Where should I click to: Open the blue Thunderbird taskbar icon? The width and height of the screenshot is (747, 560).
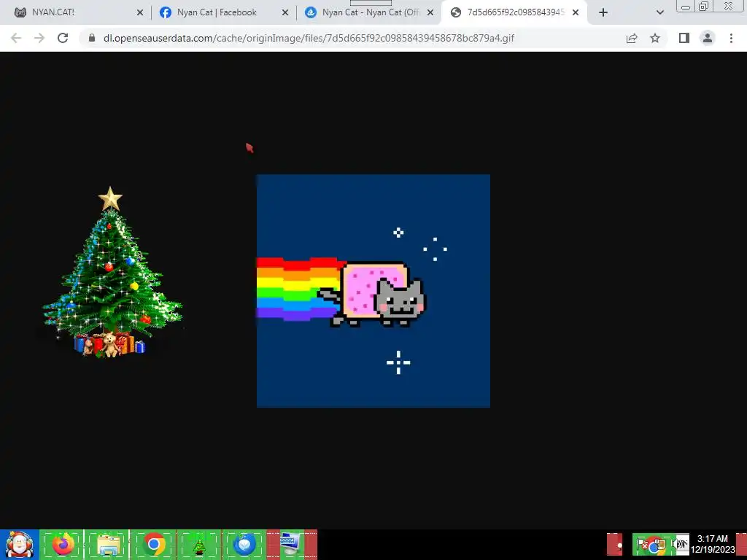coord(244,545)
